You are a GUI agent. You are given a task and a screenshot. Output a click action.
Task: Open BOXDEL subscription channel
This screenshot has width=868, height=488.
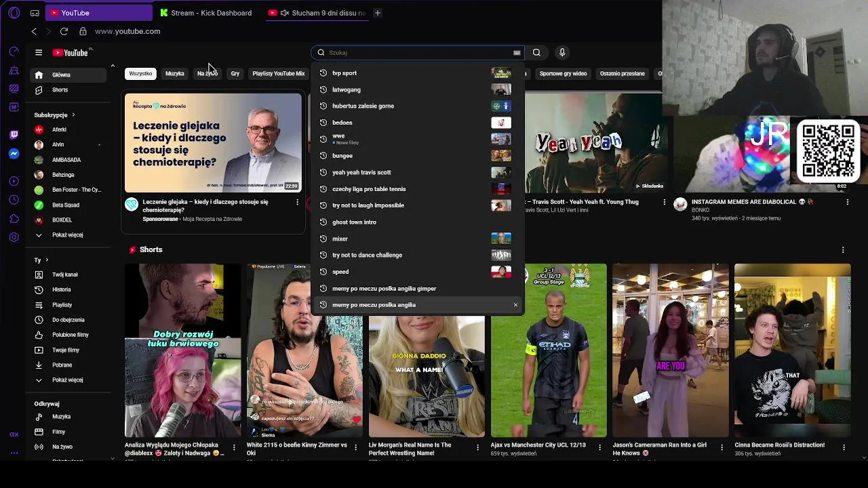(68, 220)
